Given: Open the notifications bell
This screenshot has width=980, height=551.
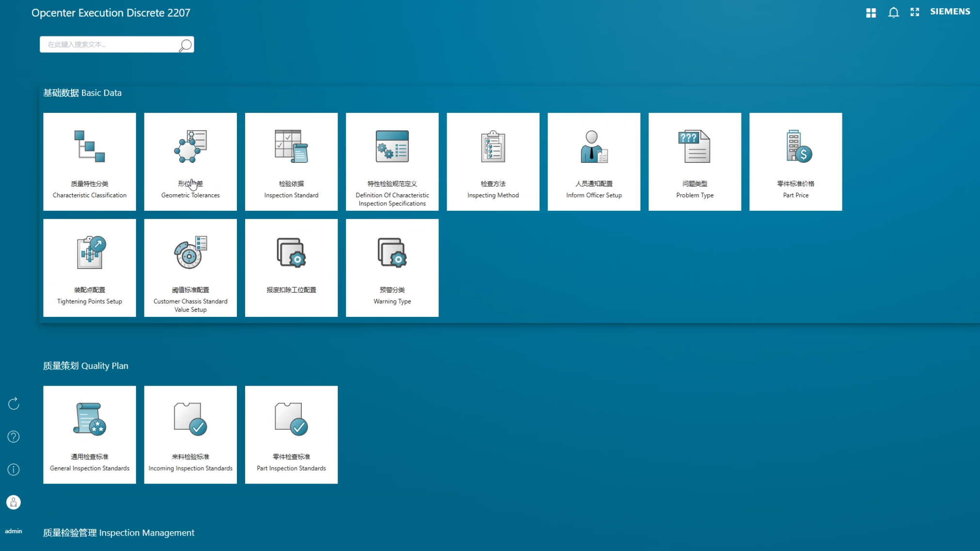Looking at the screenshot, I should 893,13.
